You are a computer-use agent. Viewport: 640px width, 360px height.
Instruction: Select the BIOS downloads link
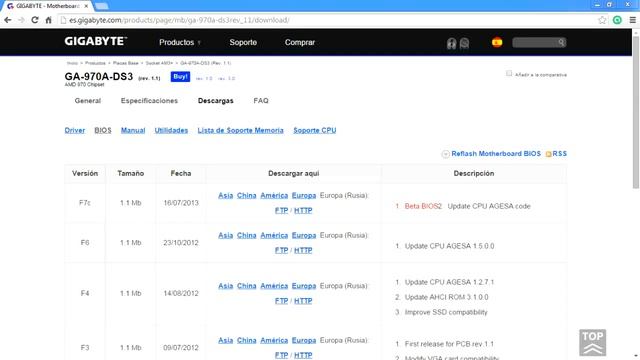pos(103,130)
